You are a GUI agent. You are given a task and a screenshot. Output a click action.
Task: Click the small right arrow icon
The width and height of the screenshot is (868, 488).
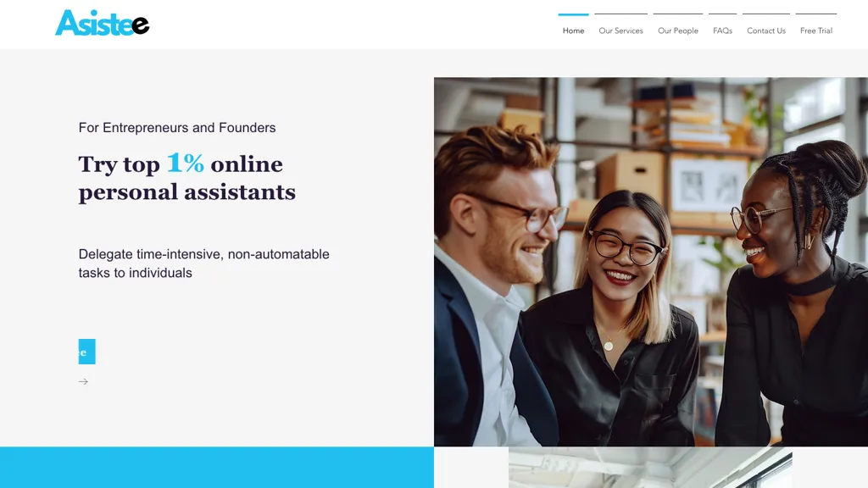[83, 382]
